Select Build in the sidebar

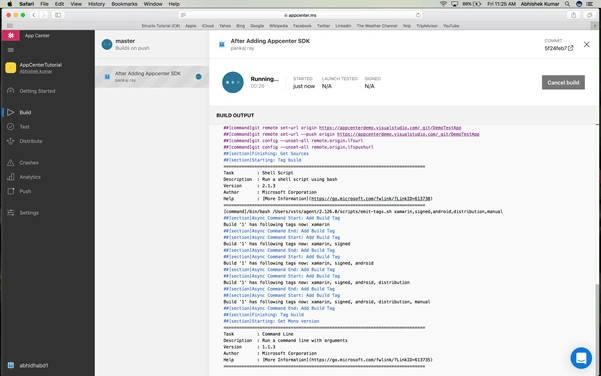(25, 112)
